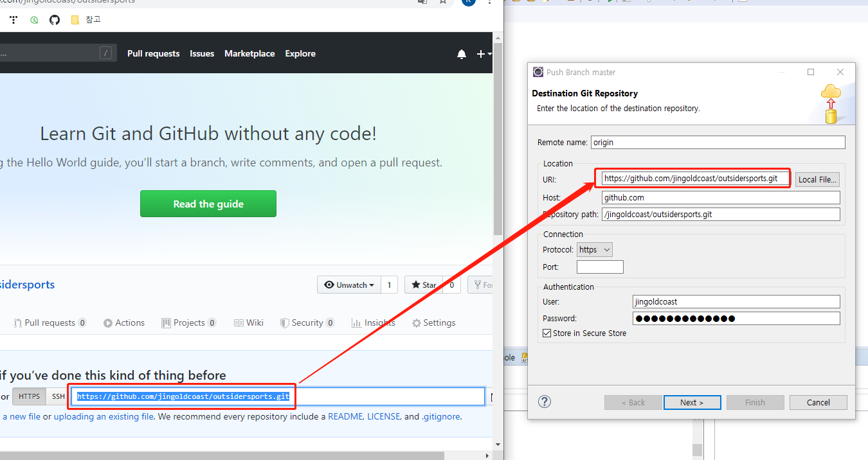Click the Git console icon in the Eclipse window
The height and width of the screenshot is (460, 868).
[525, 357]
